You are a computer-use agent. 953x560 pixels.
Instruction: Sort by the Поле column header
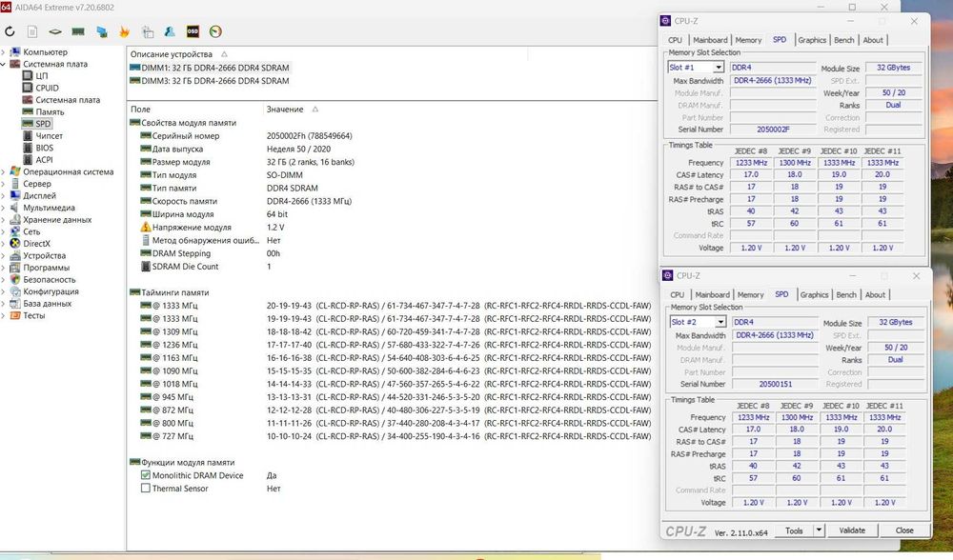(x=140, y=110)
